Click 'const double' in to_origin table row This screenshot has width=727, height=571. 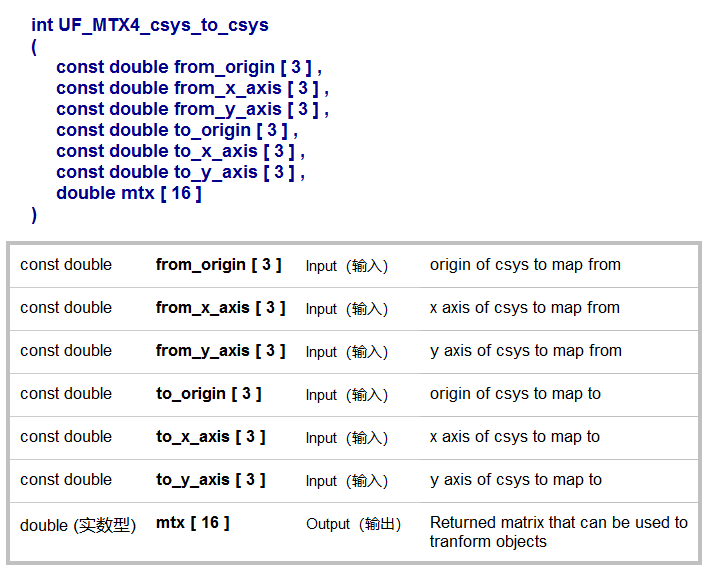pos(66,394)
